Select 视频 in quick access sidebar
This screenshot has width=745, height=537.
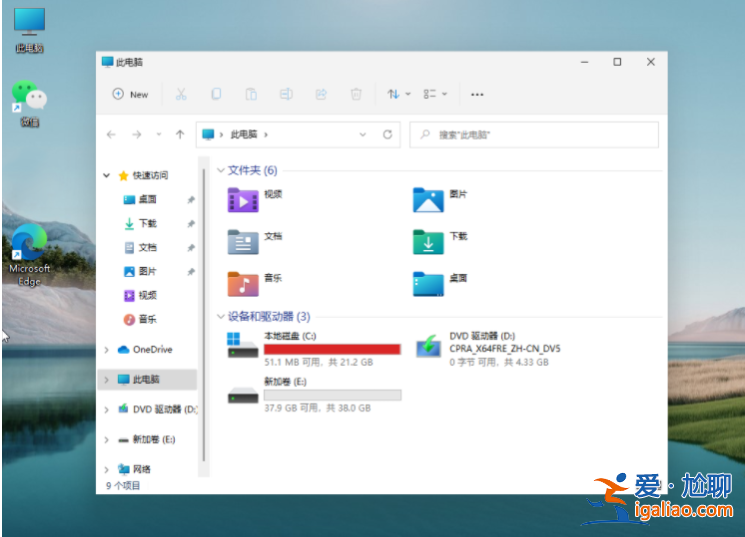pos(147,296)
